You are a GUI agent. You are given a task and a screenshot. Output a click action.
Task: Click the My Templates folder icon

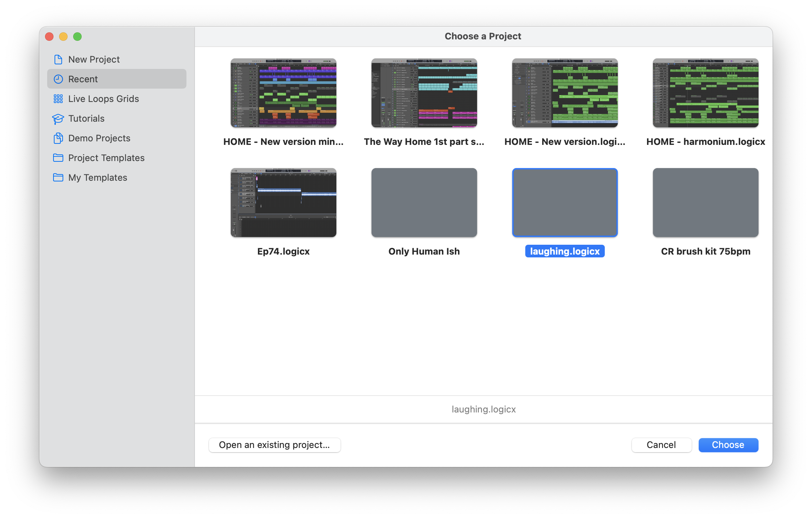click(58, 178)
